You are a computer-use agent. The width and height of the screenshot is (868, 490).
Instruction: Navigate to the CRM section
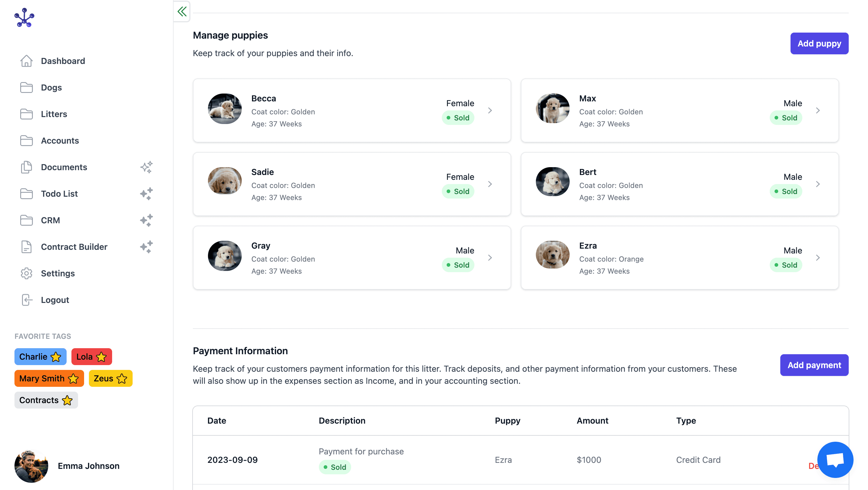pyautogui.click(x=51, y=220)
